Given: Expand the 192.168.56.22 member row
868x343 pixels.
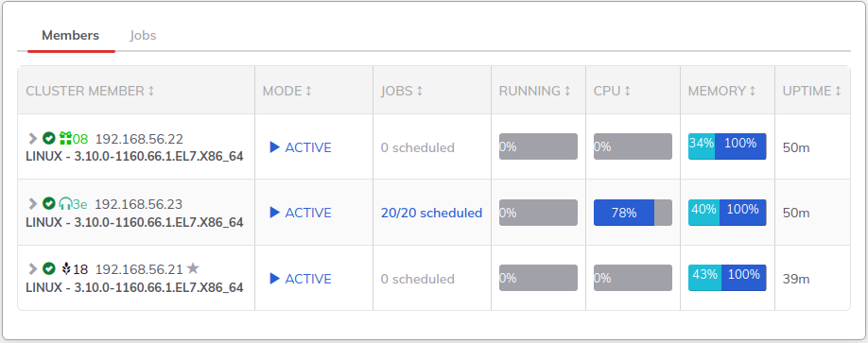Looking at the screenshot, I should [33, 138].
